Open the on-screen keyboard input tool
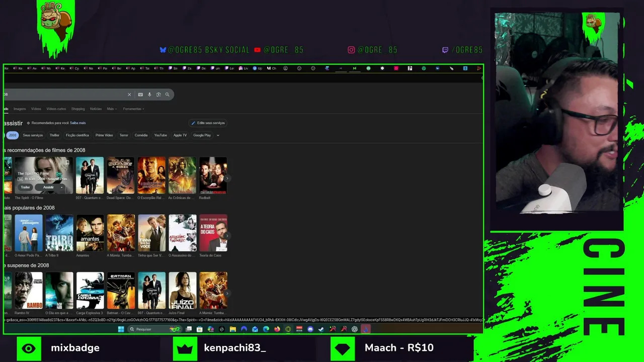644x362 pixels. (x=140, y=95)
